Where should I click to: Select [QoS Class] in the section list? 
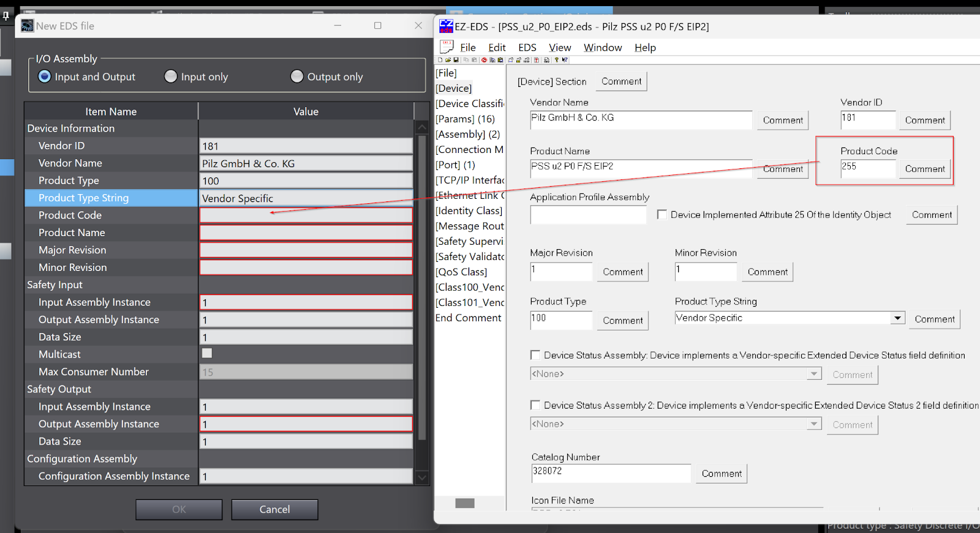(x=461, y=272)
